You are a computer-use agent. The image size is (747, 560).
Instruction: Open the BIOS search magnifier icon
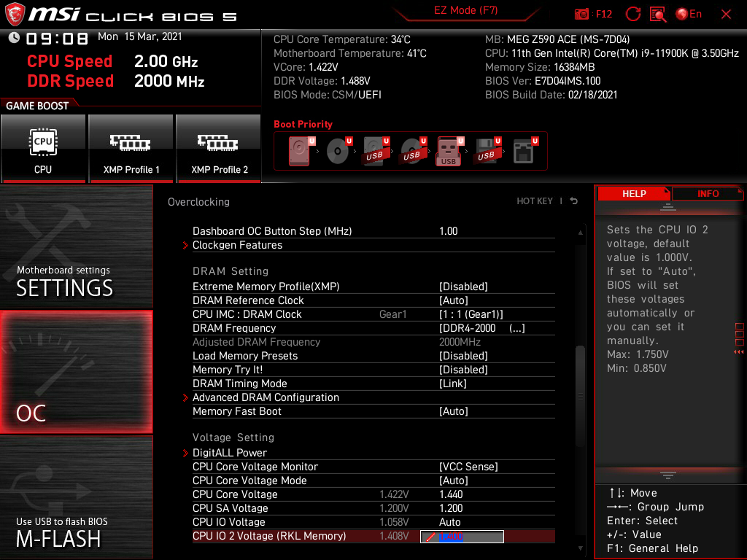pos(658,15)
